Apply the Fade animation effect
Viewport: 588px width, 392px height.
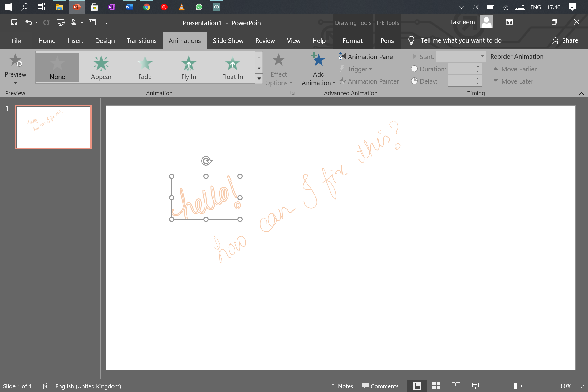[145, 67]
